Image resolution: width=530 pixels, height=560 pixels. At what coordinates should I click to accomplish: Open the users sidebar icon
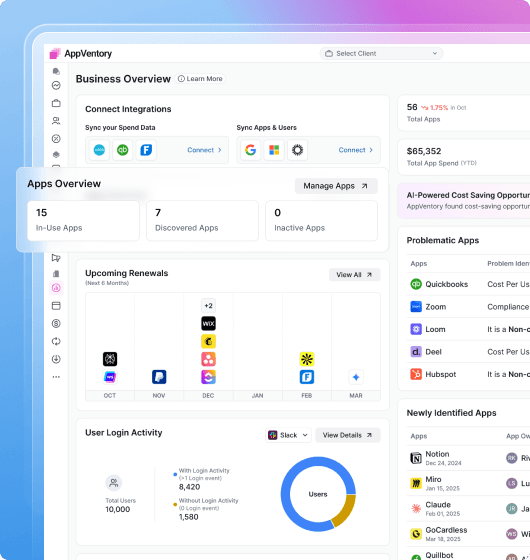pyautogui.click(x=56, y=121)
